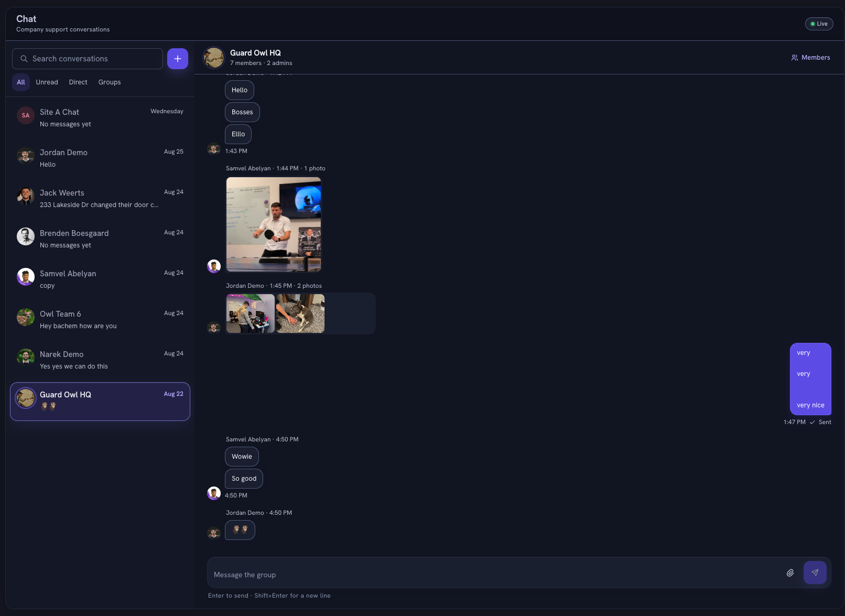The image size is (845, 616).
Task: Click the Guard Owl HQ header avatar
Action: coord(214,58)
